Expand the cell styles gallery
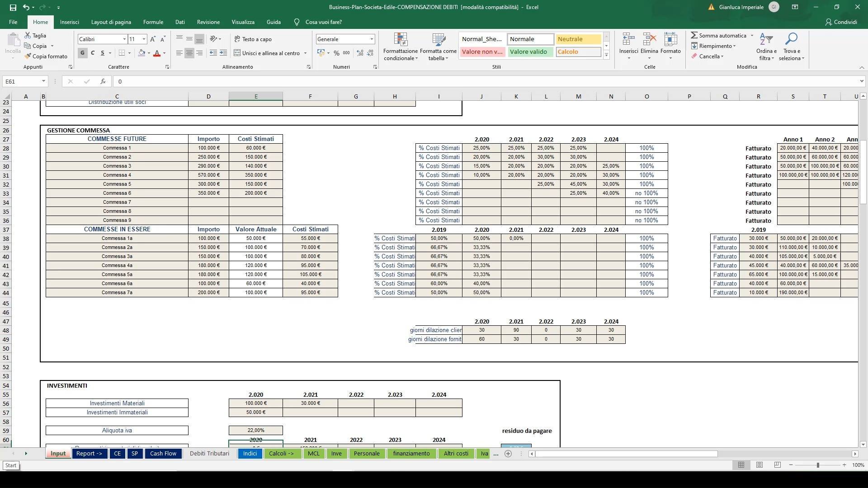868x488 pixels. [606, 56]
